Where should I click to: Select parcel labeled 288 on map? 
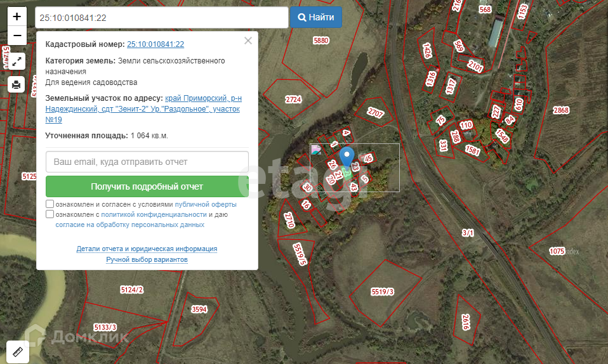tap(455, 136)
